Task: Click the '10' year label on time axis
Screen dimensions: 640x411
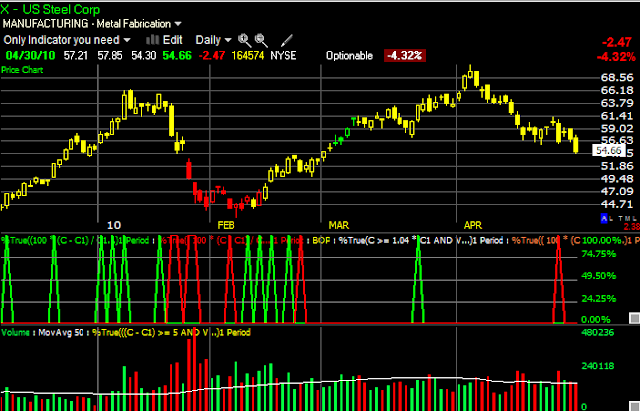Action: click(x=114, y=225)
